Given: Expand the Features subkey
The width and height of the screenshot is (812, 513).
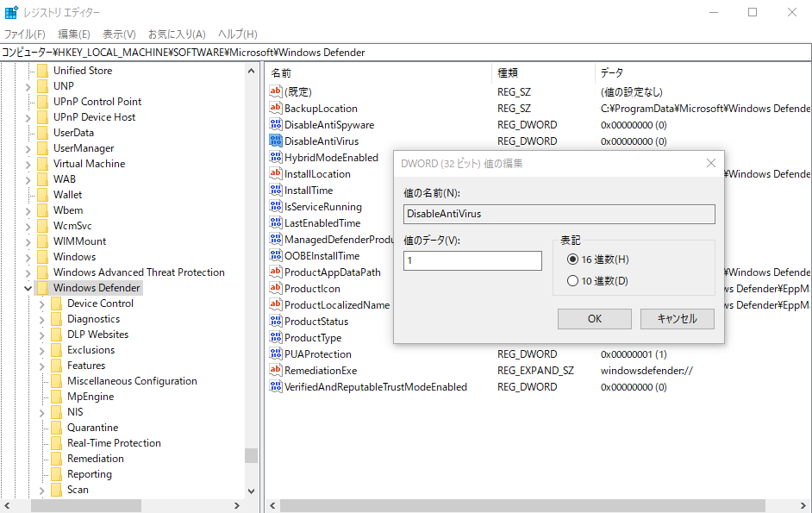Looking at the screenshot, I should [x=42, y=366].
